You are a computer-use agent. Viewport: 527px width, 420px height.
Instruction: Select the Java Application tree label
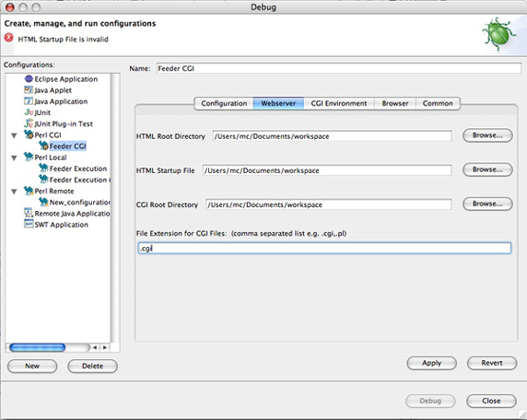tap(61, 101)
